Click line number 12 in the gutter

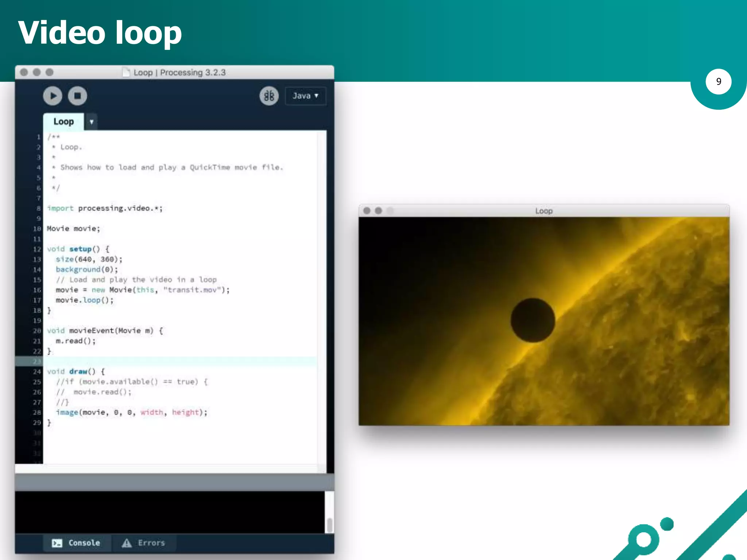tap(37, 249)
